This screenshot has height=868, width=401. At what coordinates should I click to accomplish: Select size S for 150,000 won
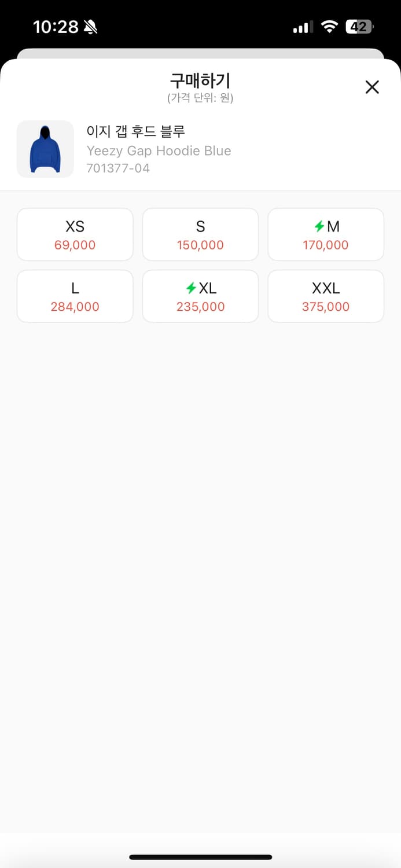tap(200, 234)
